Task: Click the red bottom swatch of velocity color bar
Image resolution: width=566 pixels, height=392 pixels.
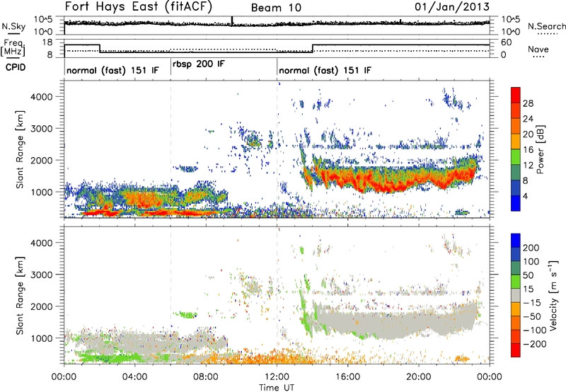Action: click(516, 350)
